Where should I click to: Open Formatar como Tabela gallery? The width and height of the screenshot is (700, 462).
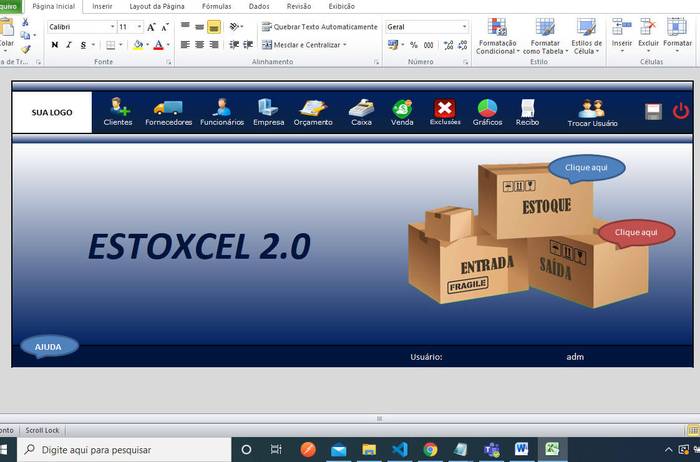pyautogui.click(x=545, y=37)
